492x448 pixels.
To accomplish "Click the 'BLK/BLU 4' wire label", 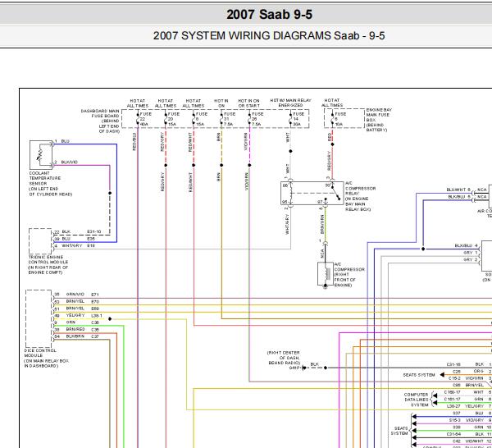I will click(x=467, y=245).
